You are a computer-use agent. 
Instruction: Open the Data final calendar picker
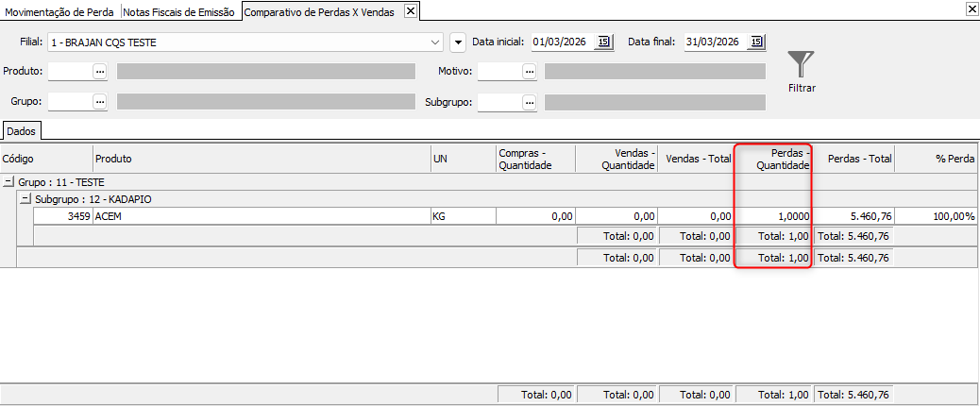coord(756,42)
